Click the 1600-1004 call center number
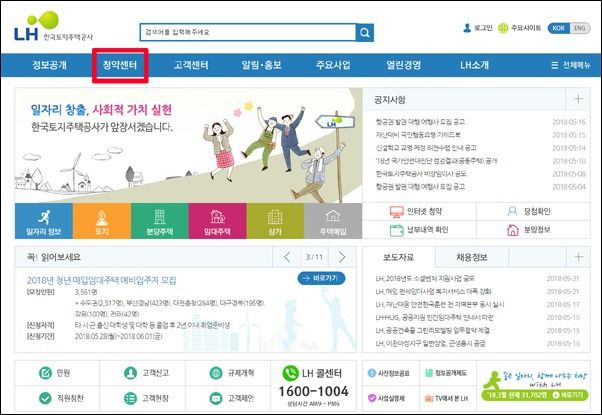The height and width of the screenshot is (415, 602). (314, 391)
